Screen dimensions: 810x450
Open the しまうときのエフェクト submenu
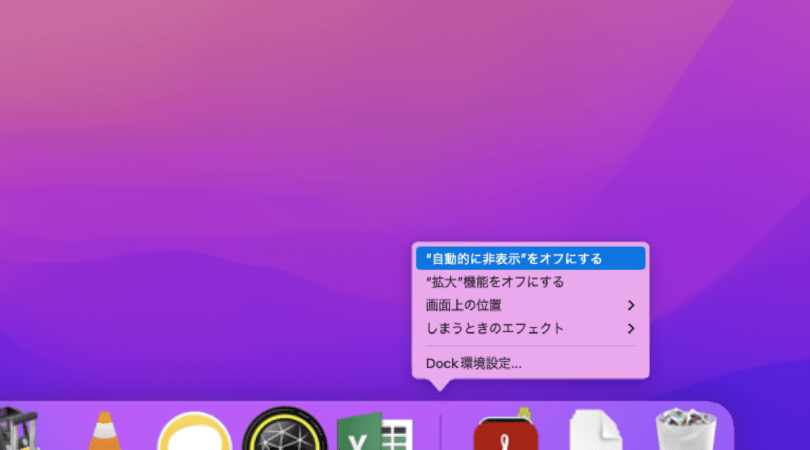tap(531, 329)
